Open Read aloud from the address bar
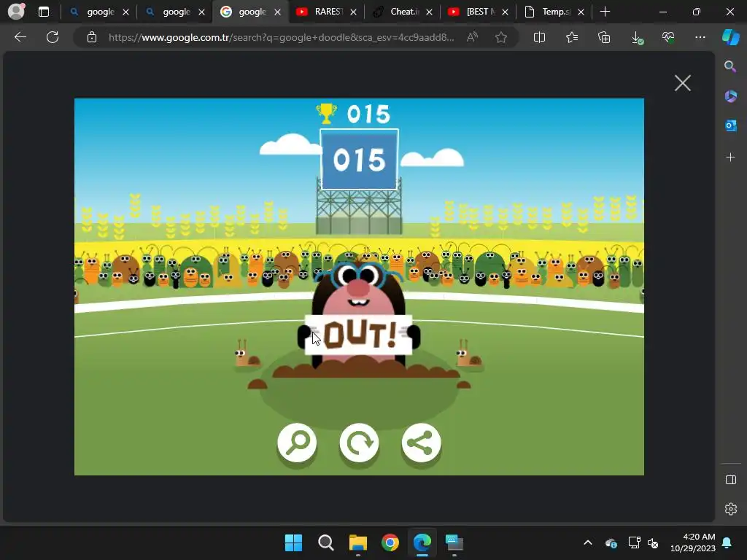This screenshot has width=747, height=560. point(472,37)
